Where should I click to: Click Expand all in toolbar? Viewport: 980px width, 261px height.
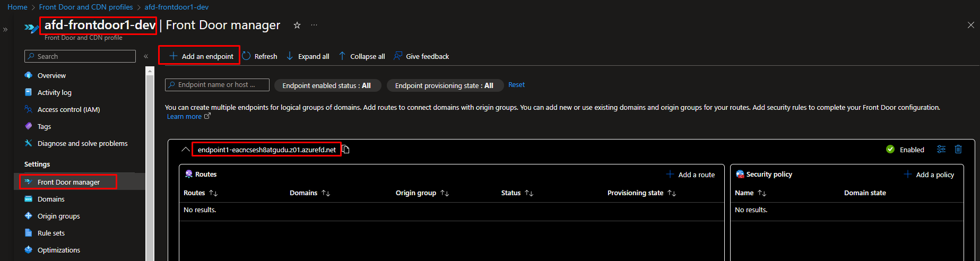point(308,56)
